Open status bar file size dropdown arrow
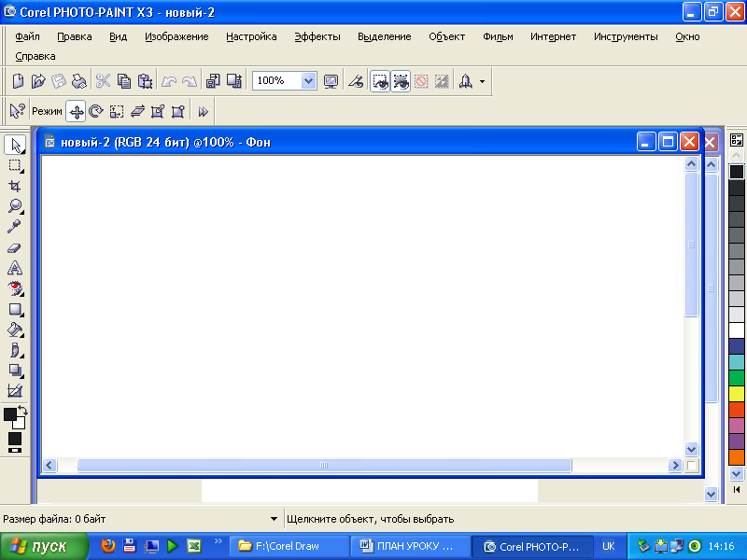 tap(274, 519)
